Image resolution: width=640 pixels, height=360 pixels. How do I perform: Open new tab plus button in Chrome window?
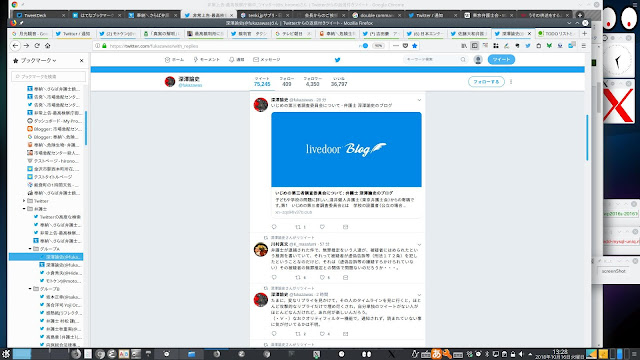tap(580, 15)
